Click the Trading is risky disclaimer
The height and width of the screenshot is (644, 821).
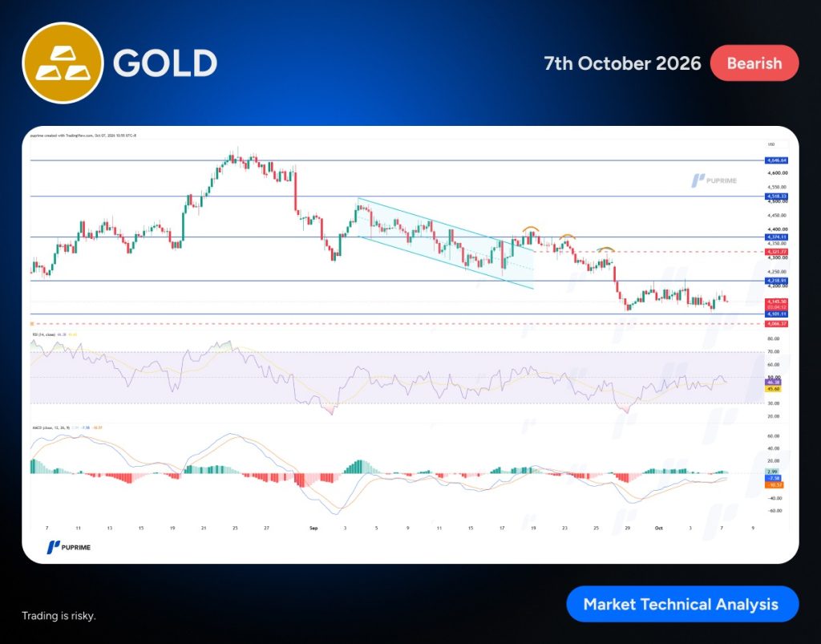(x=59, y=616)
